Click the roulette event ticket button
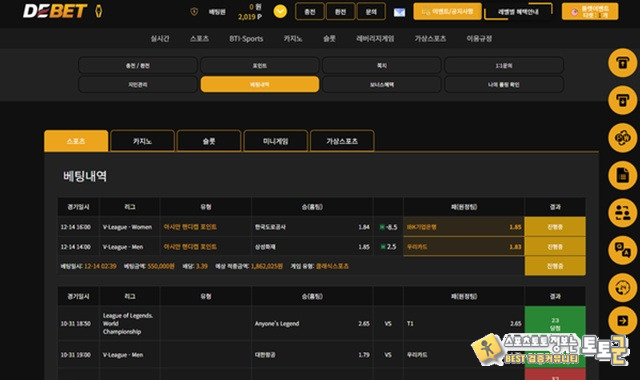 pyautogui.click(x=590, y=11)
